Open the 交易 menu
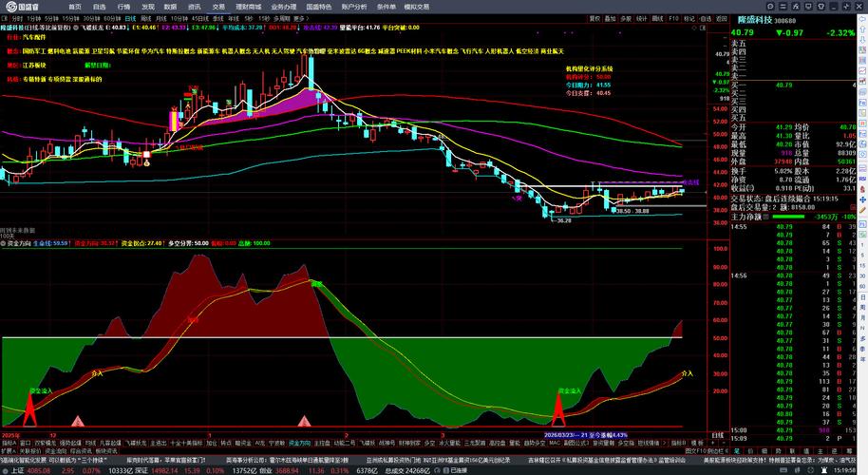The image size is (868, 475). (218, 7)
